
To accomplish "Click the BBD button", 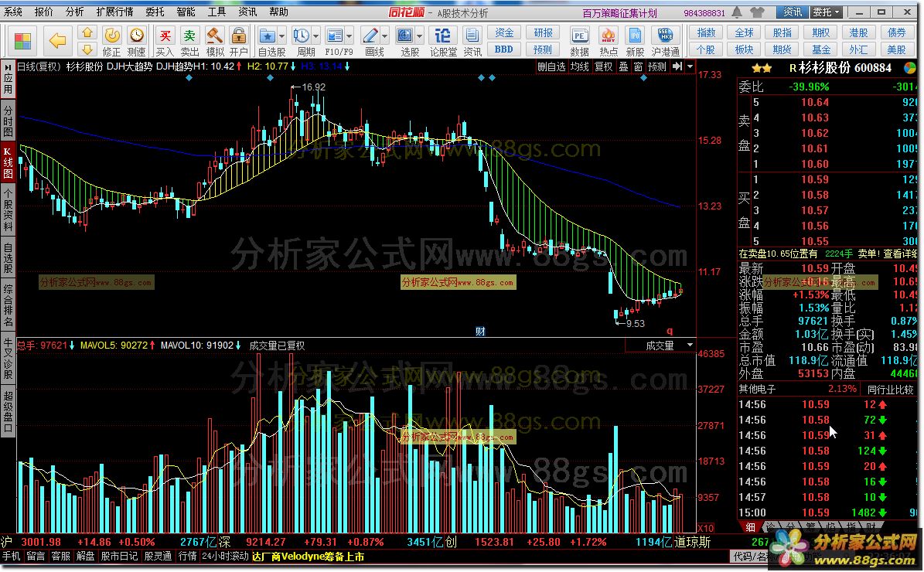I will [x=504, y=49].
